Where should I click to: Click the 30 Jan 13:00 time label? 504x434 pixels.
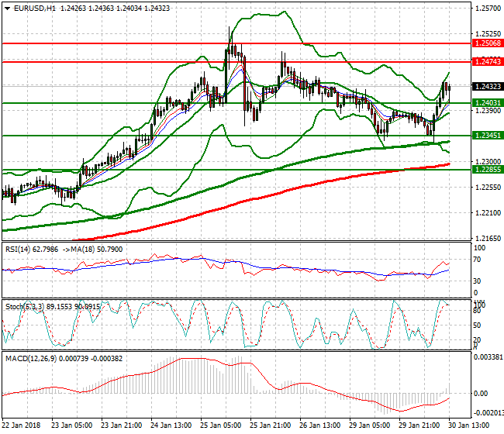pos(470,425)
